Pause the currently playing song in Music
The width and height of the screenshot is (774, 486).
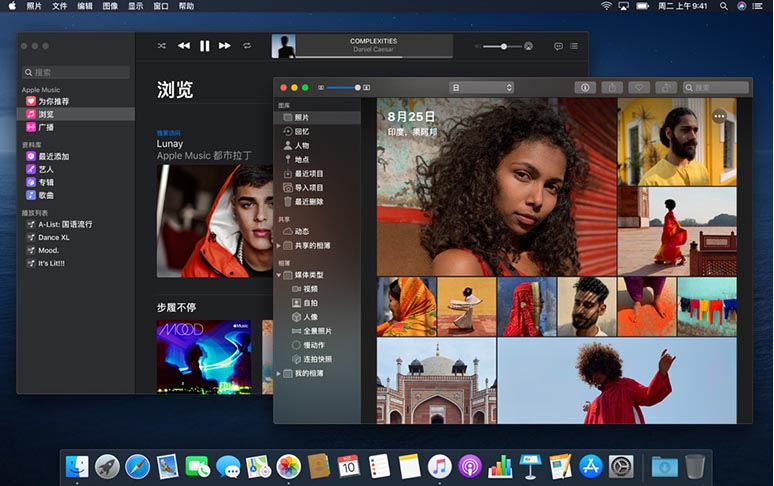tap(204, 46)
